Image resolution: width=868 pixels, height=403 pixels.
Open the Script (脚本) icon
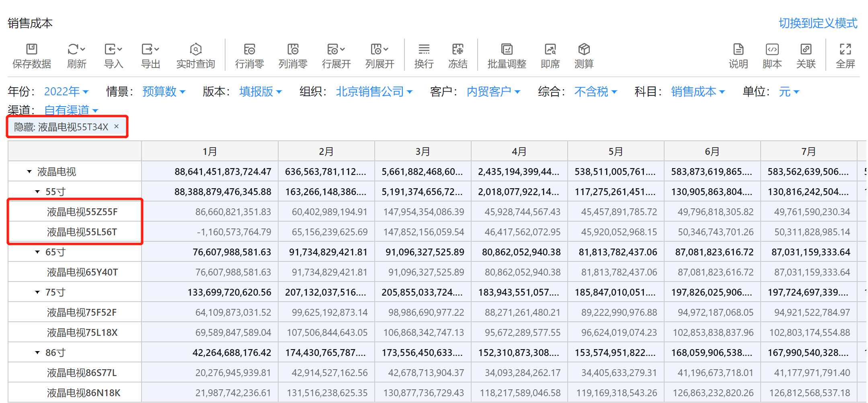[772, 49]
